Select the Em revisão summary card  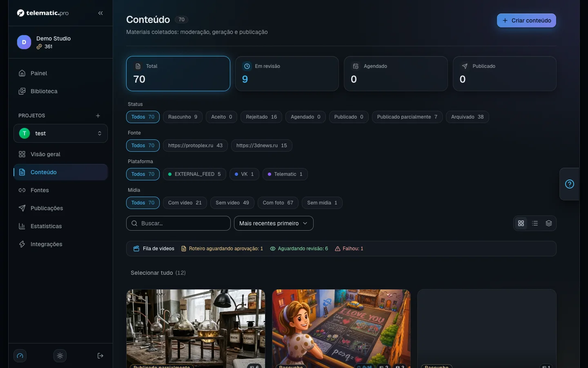287,74
